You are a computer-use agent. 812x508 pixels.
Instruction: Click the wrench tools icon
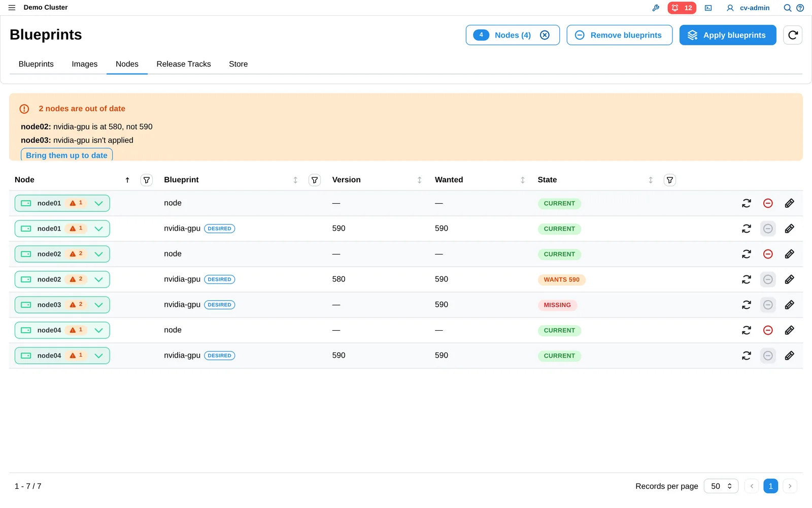click(656, 8)
